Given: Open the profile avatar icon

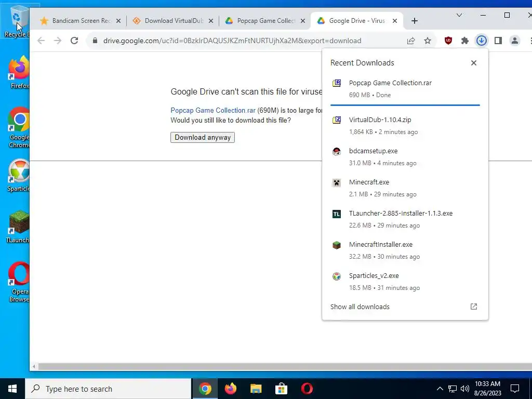Looking at the screenshot, I should (x=515, y=41).
